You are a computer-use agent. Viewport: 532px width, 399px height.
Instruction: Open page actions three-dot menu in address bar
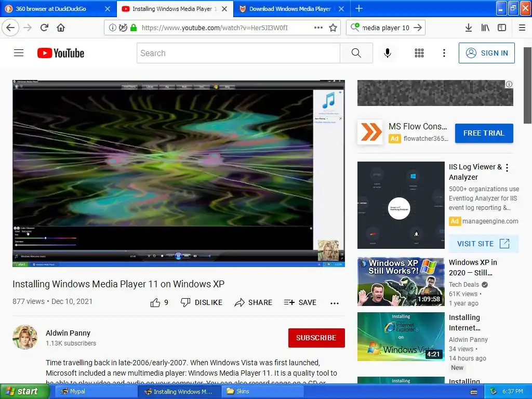[x=318, y=28]
